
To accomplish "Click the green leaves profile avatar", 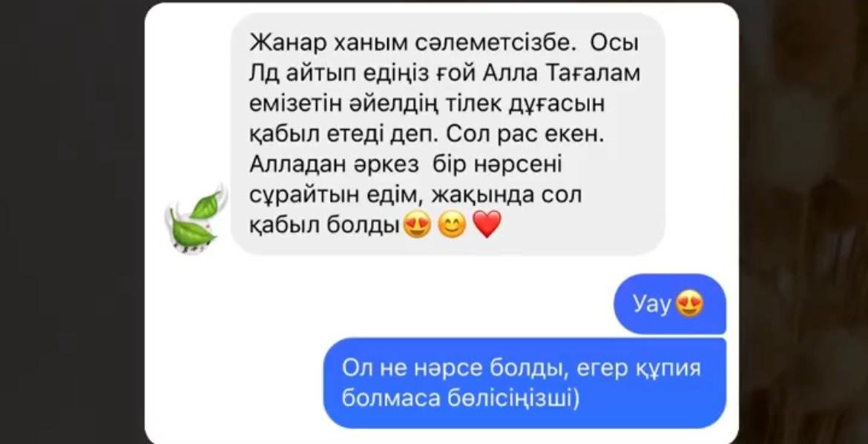I will [196, 219].
